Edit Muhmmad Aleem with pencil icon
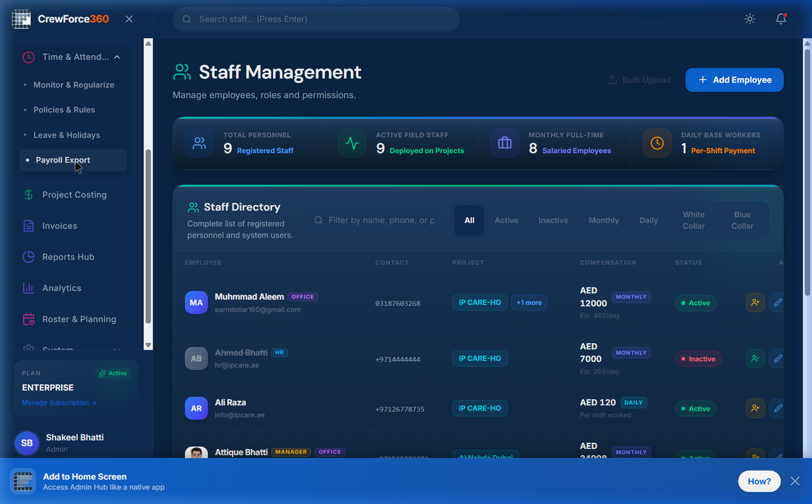Viewport: 812px width, 504px height. [777, 303]
